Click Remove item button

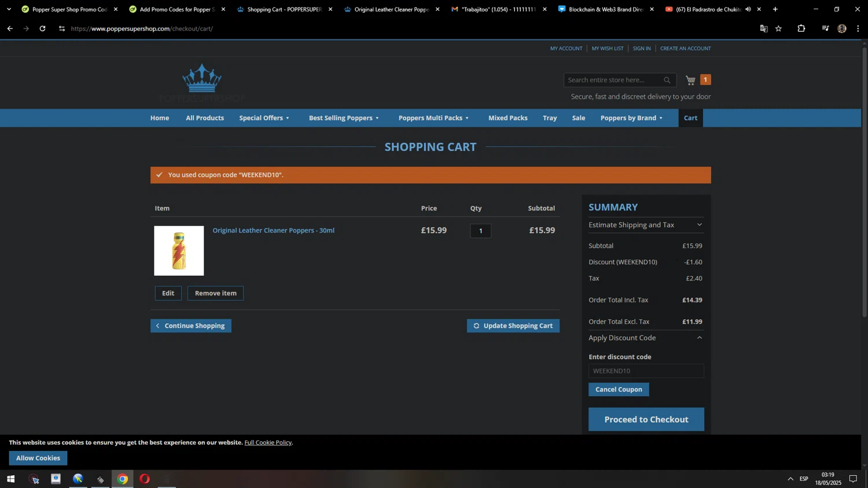click(x=216, y=293)
